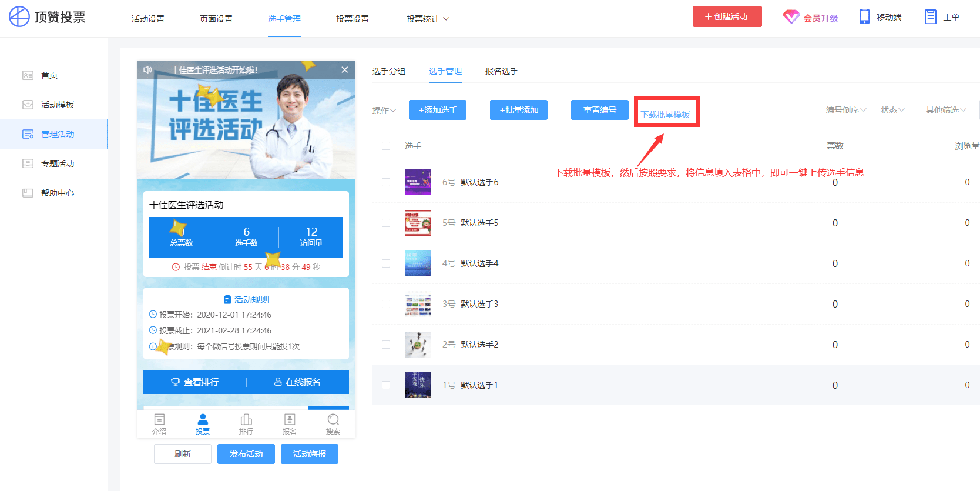The height and width of the screenshot is (491, 980).
Task: Mute the announcement speaker icon
Action: pos(147,69)
